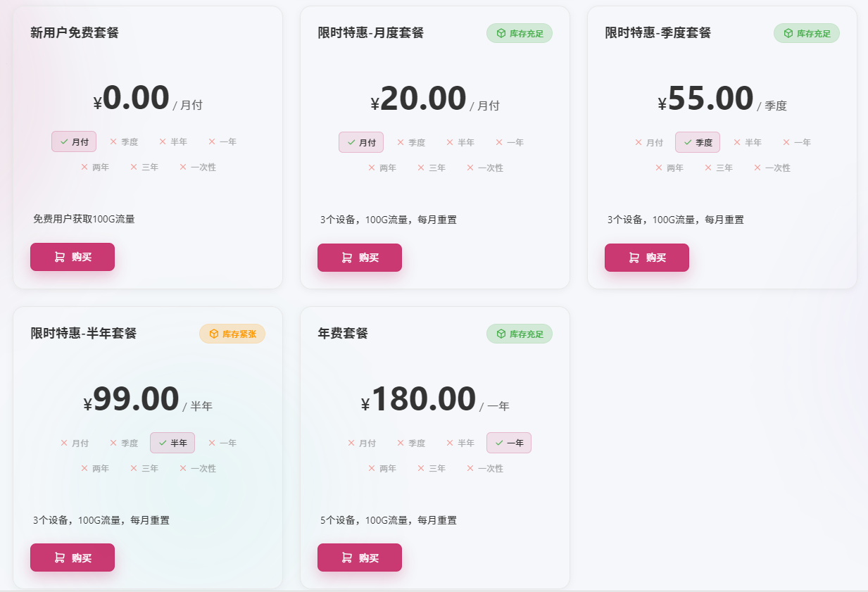Select 半年 billing option on 半年套餐 card
The height and width of the screenshot is (592, 868).
point(172,443)
